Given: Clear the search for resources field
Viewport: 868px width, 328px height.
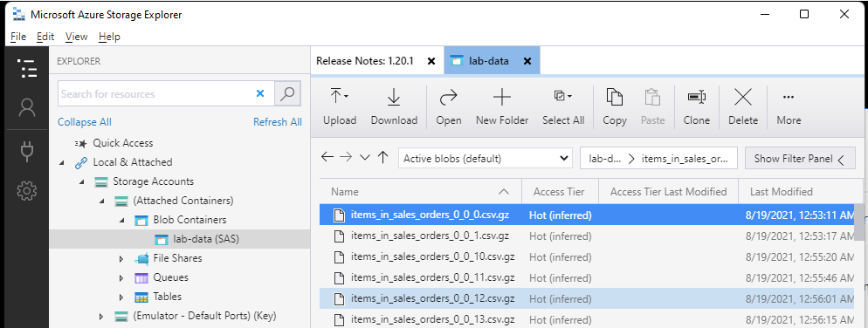Looking at the screenshot, I should (259, 94).
